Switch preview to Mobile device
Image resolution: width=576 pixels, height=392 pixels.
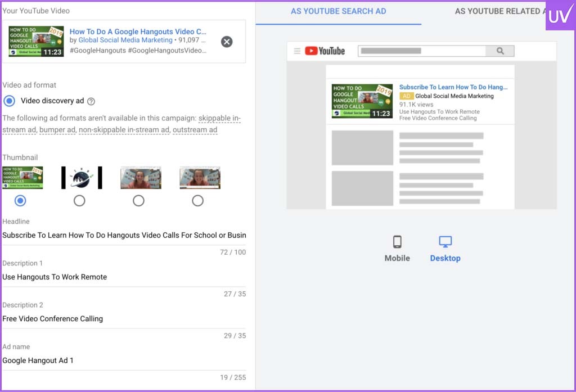(397, 249)
